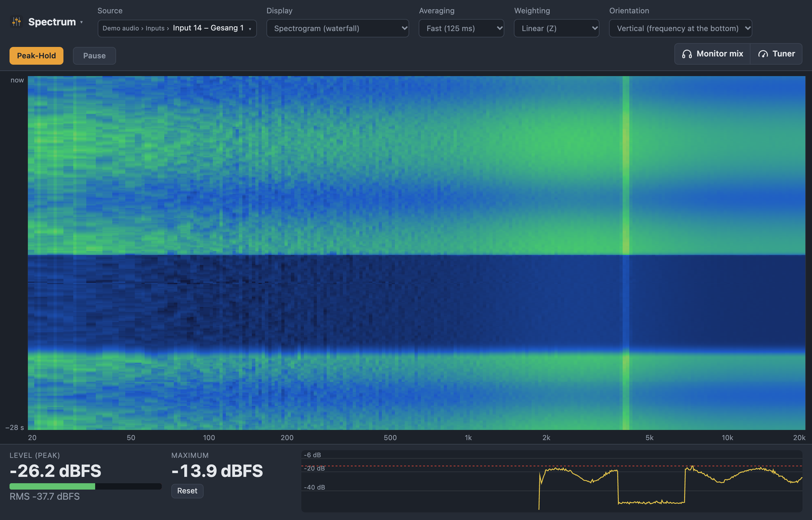
Task: Click the 20k frequency axis label
Action: pos(799,438)
